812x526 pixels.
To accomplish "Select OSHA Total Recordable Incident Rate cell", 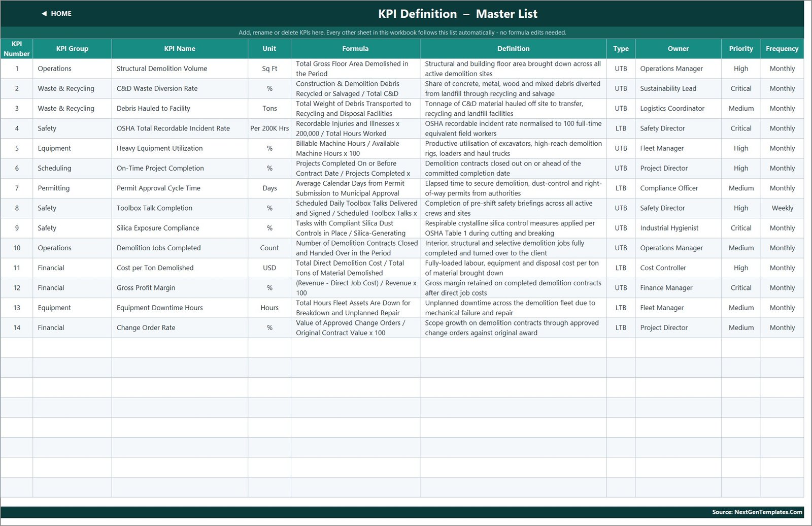I will tap(180, 128).
